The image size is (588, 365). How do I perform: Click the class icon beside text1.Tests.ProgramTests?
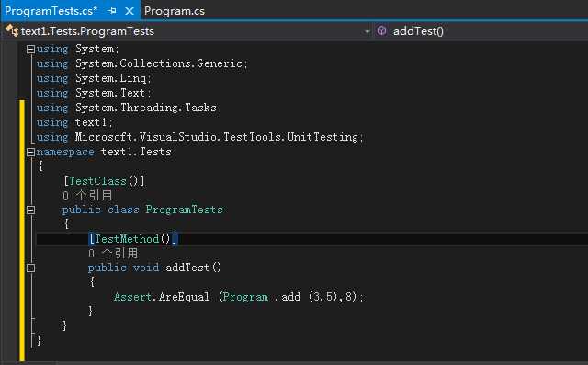12,30
